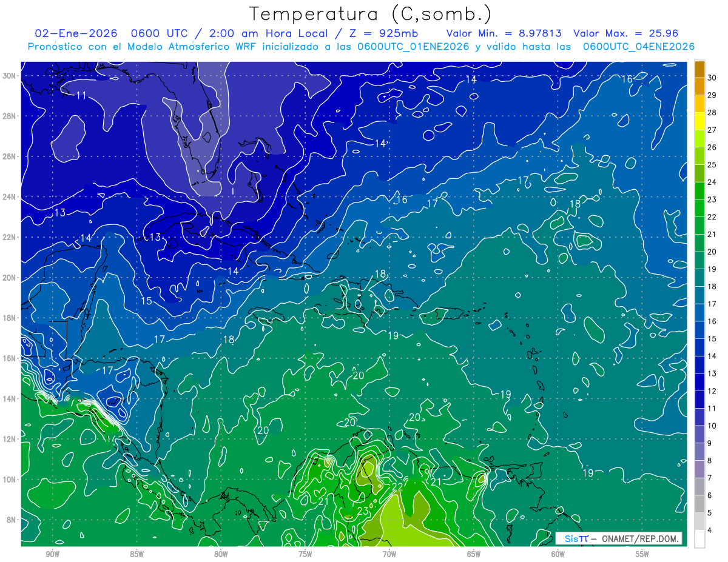Click the 14N latitude axis label

(9, 398)
